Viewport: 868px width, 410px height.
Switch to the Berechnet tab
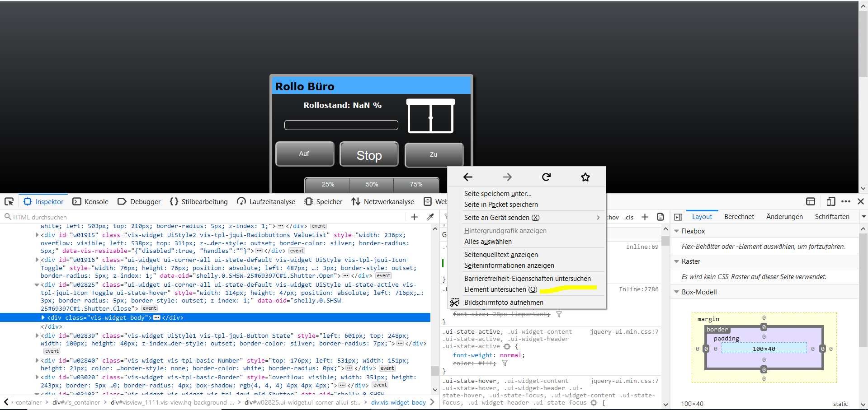coord(739,217)
